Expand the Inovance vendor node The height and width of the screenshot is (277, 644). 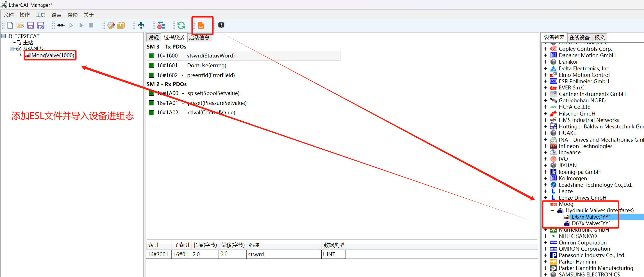click(x=545, y=152)
